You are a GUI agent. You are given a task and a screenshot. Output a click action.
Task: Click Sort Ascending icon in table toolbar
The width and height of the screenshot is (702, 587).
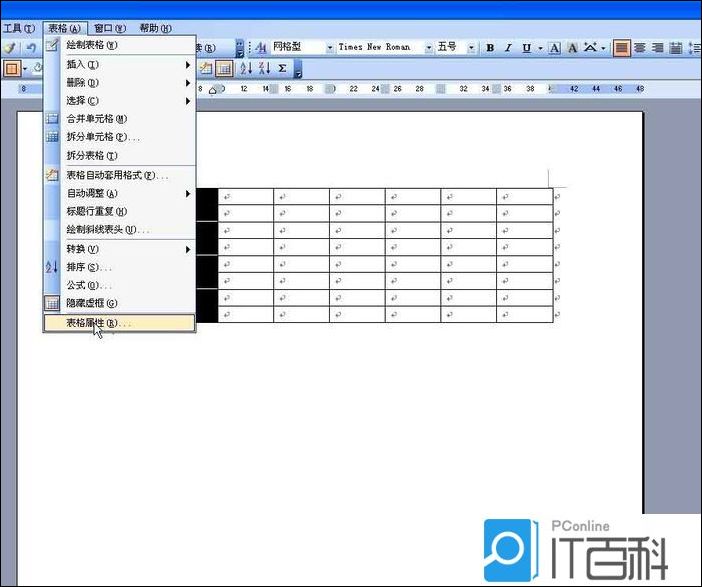(246, 68)
